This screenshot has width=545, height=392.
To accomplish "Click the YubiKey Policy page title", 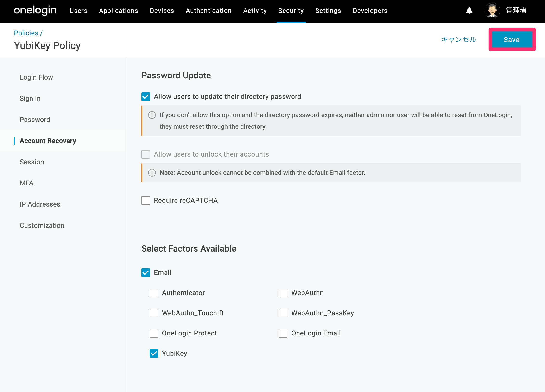I will click(x=47, y=46).
